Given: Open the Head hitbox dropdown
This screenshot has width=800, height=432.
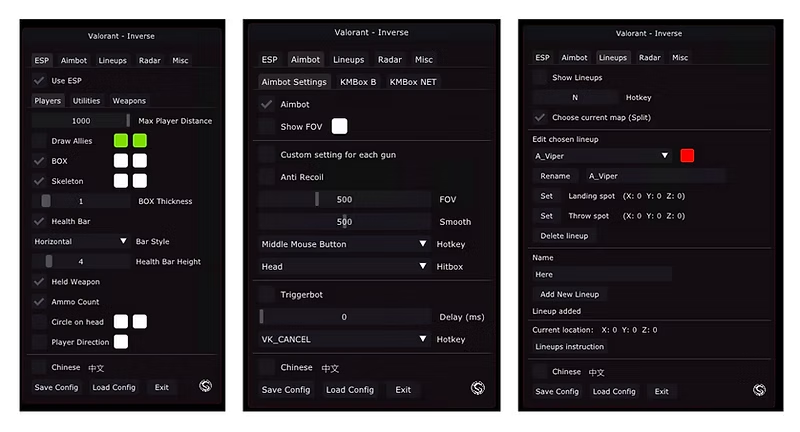Looking at the screenshot, I should 345,267.
